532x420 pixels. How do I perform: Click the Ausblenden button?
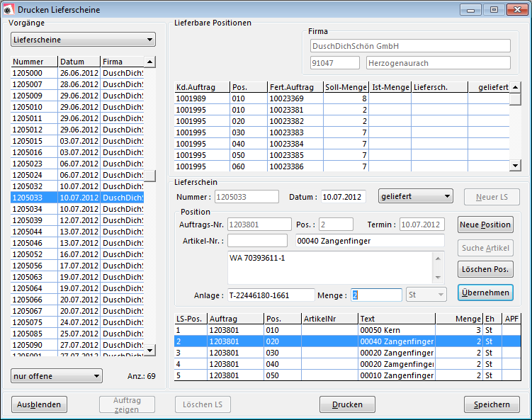[39, 404]
